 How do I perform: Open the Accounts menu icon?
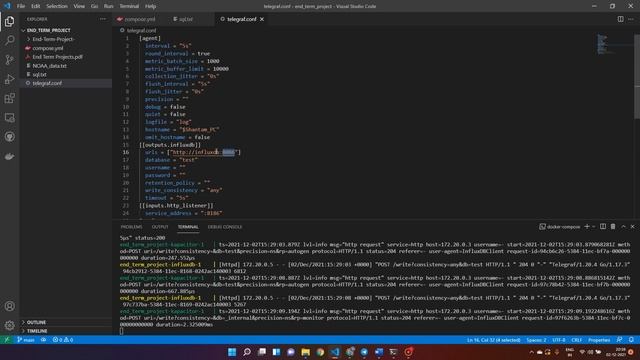tap(9, 306)
